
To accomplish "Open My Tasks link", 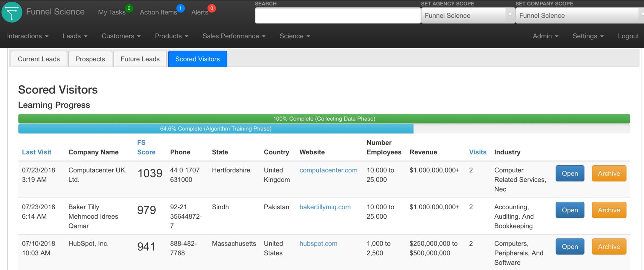I will pos(112,12).
